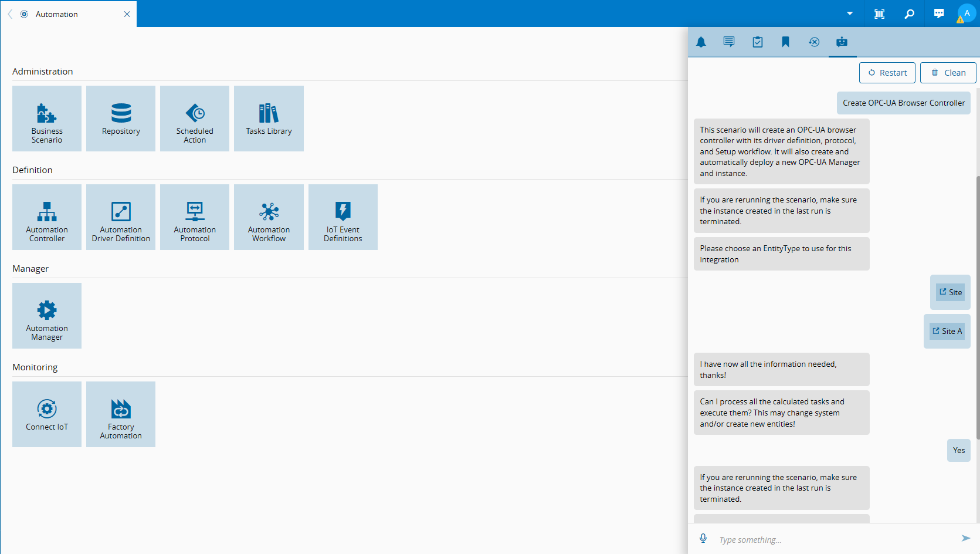Click the Manager section heading
Screen dimensions: 980x554
pos(30,269)
